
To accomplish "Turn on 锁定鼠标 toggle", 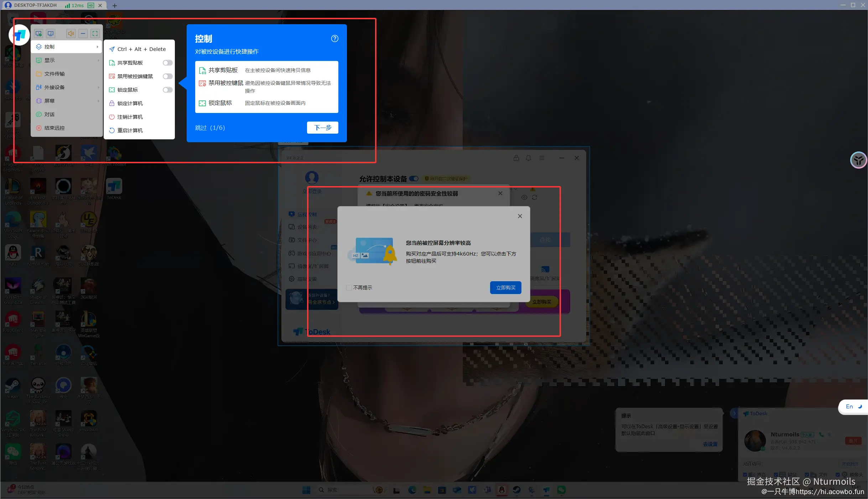I will [167, 90].
